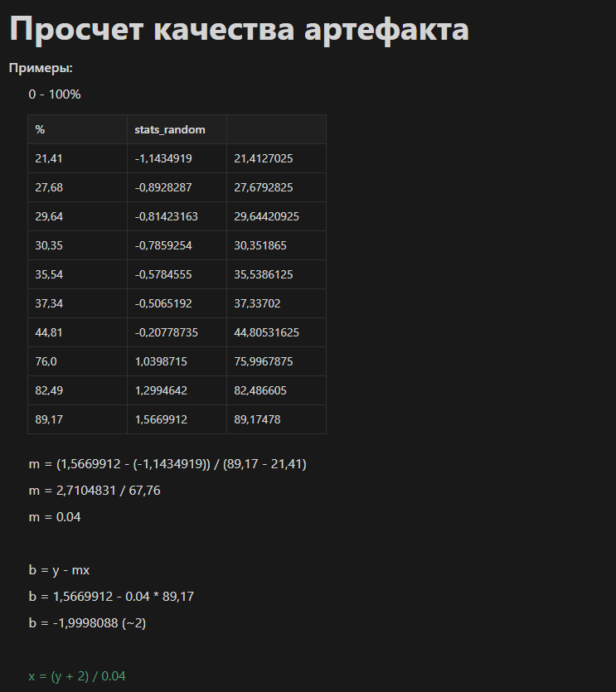
Task: Click the Примеры: label
Action: click(41, 68)
